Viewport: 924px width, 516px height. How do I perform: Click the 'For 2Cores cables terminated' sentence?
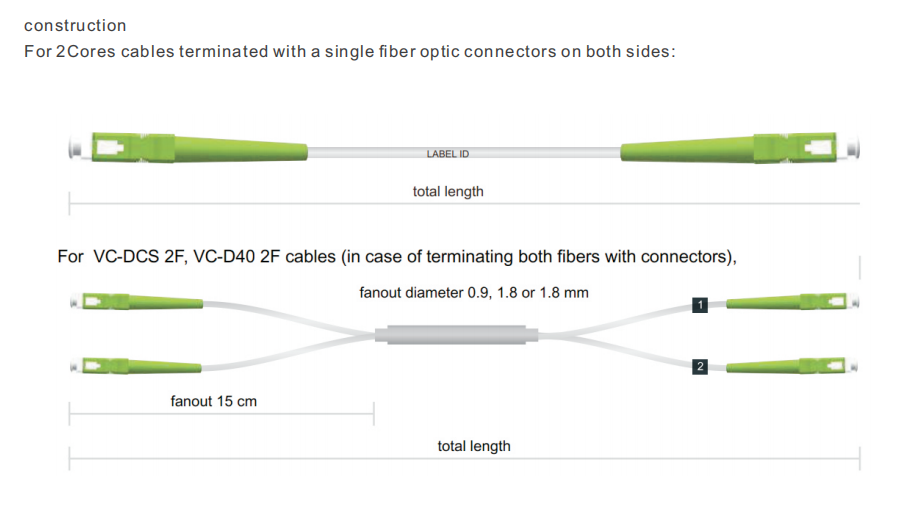[349, 52]
